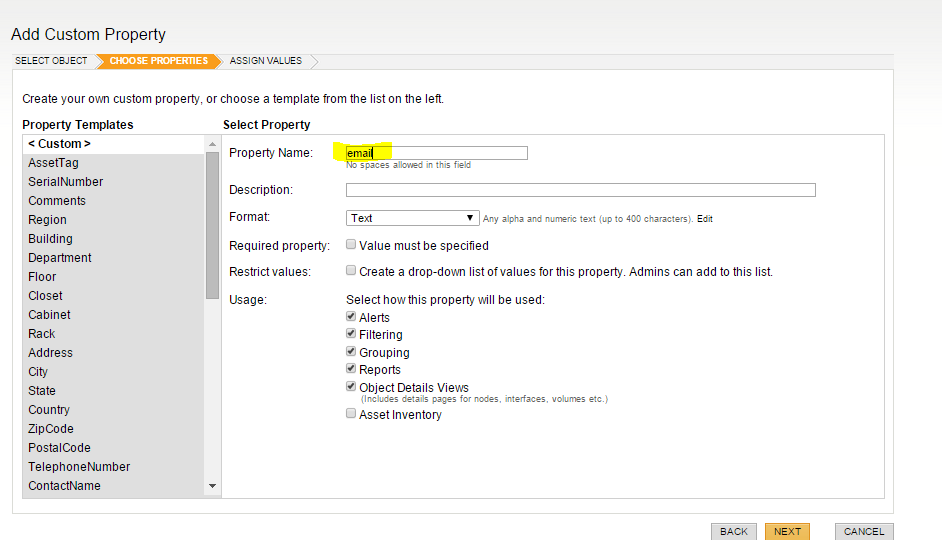Open the Format dropdown set to Text

[412, 218]
